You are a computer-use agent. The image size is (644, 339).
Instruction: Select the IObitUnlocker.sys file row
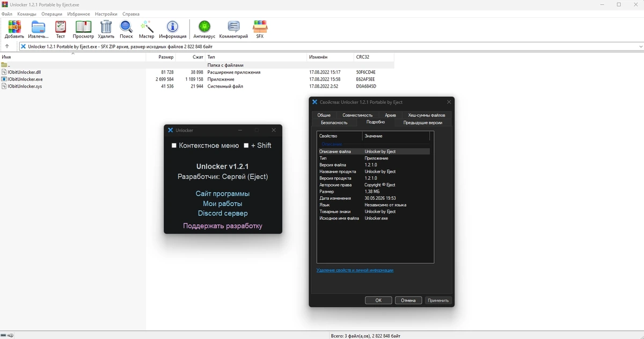coord(197,86)
